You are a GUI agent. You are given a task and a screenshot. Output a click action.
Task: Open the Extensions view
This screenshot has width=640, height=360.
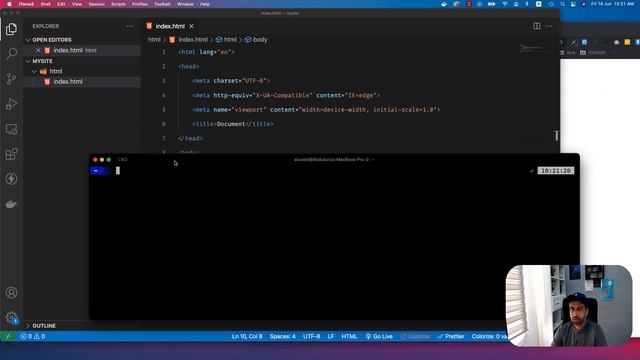pos(11,154)
